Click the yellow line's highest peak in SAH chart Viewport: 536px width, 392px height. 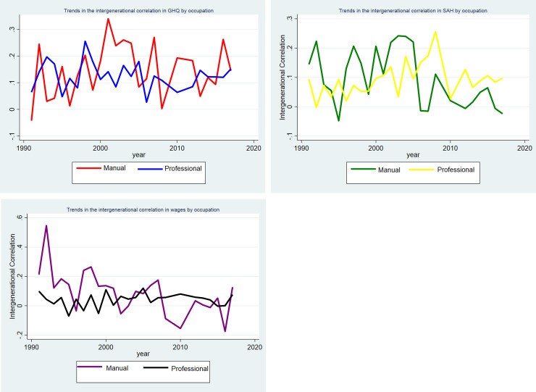click(435, 32)
